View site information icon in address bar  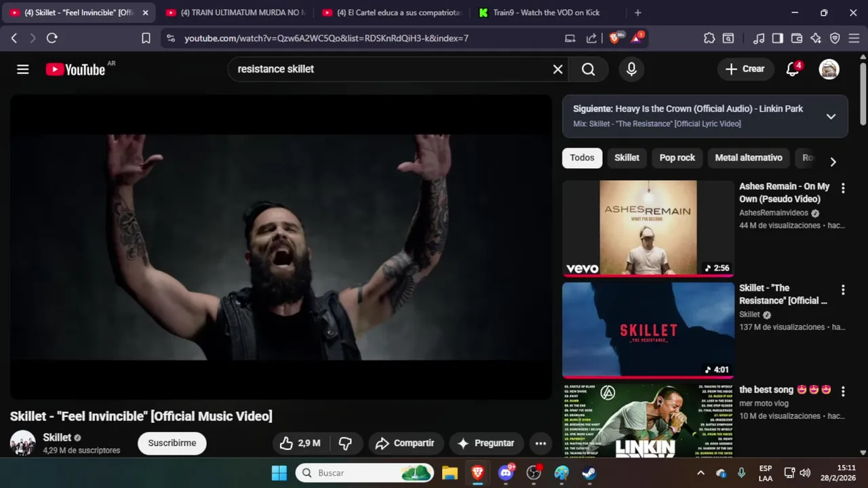point(171,39)
